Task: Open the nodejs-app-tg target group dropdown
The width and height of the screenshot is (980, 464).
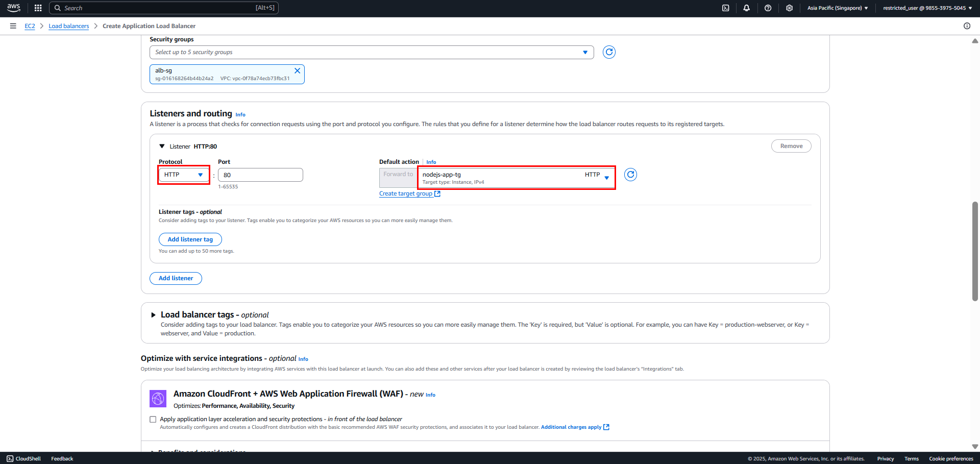Action: (x=517, y=178)
